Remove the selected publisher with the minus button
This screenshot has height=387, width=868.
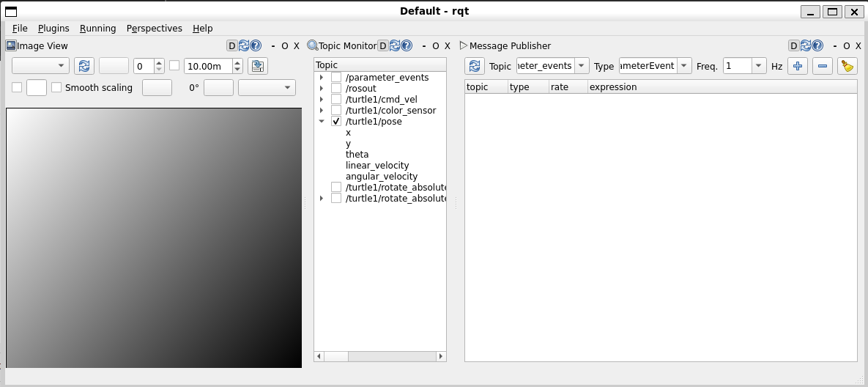pyautogui.click(x=822, y=66)
